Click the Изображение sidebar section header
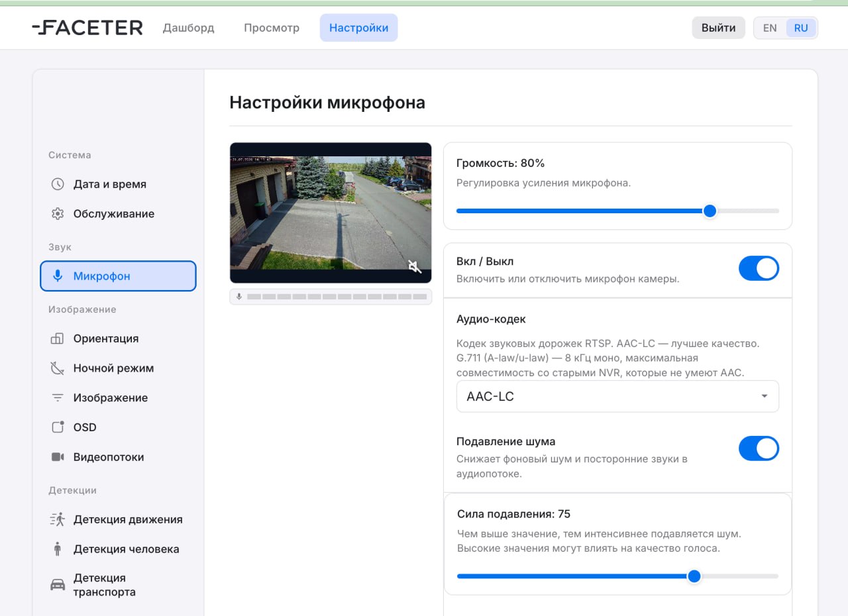This screenshot has height=616, width=848. point(82,309)
